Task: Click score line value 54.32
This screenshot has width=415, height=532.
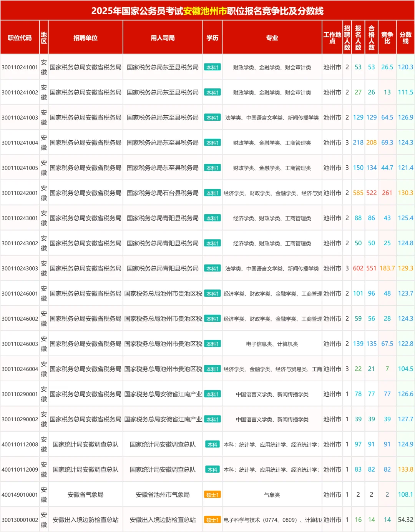Action: pos(405,520)
